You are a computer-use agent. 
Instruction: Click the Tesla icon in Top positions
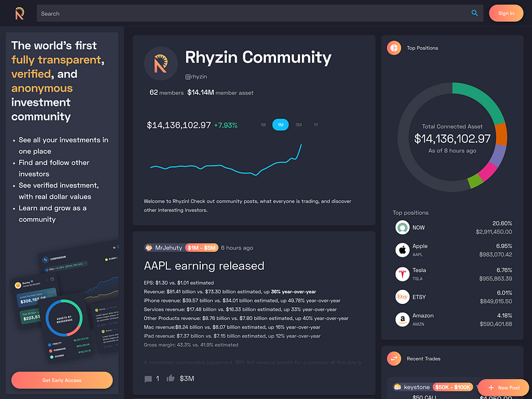(x=402, y=273)
